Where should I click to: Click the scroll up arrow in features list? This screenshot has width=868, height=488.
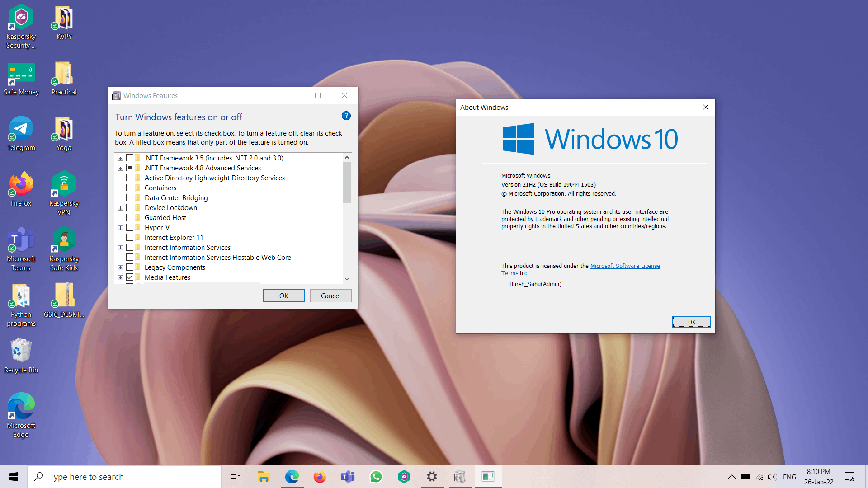pyautogui.click(x=347, y=158)
